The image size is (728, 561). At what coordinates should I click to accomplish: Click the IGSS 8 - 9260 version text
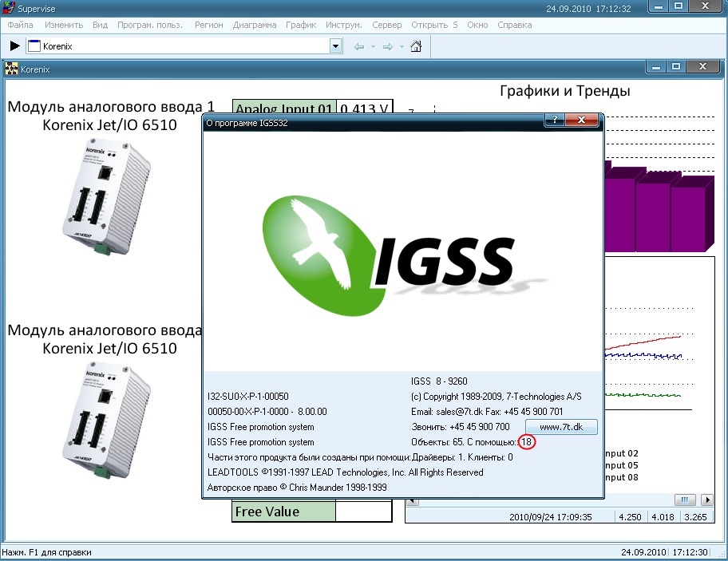(x=439, y=381)
